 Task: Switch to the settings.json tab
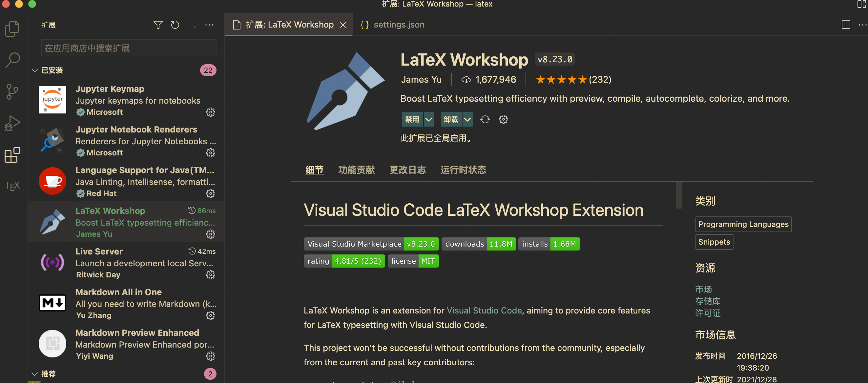[393, 25]
